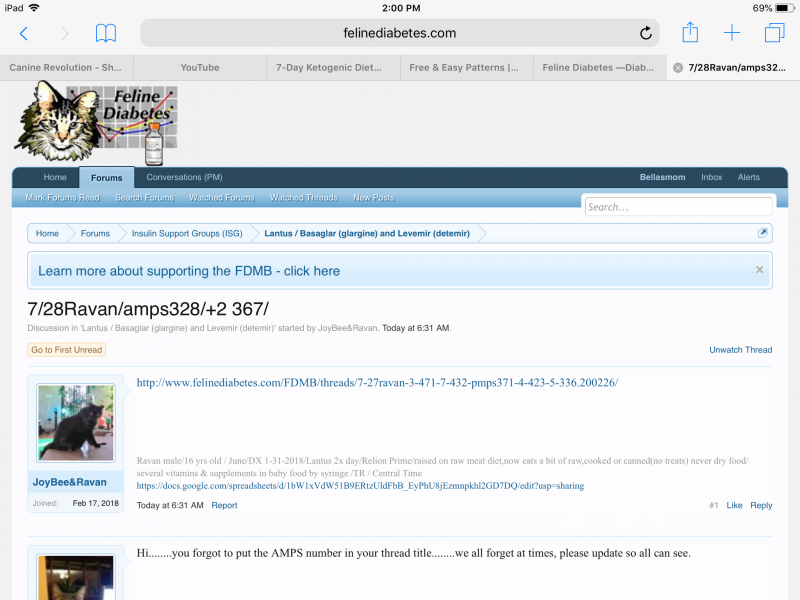Switch to Feline Diabetes —Diab... tab
Image resolution: width=800 pixels, height=600 pixels.
[599, 67]
